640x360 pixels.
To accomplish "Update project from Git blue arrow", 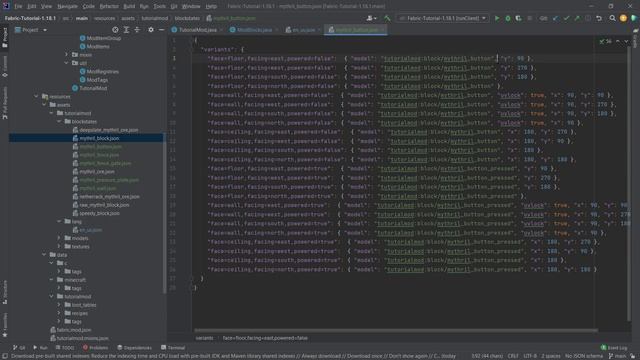I will pos(556,18).
